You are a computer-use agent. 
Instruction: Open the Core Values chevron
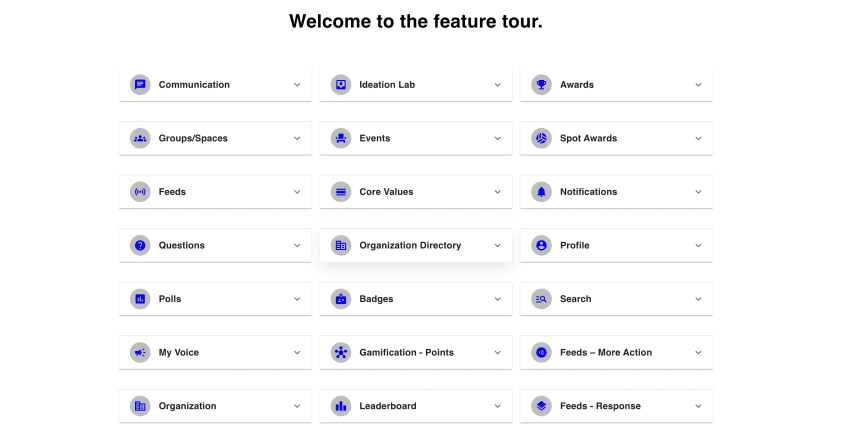pos(497,192)
